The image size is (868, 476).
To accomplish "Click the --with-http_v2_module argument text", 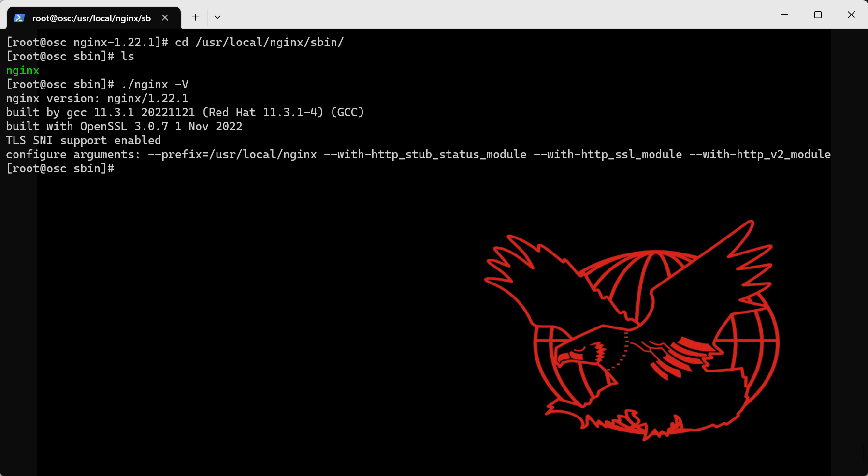I will click(760, 154).
